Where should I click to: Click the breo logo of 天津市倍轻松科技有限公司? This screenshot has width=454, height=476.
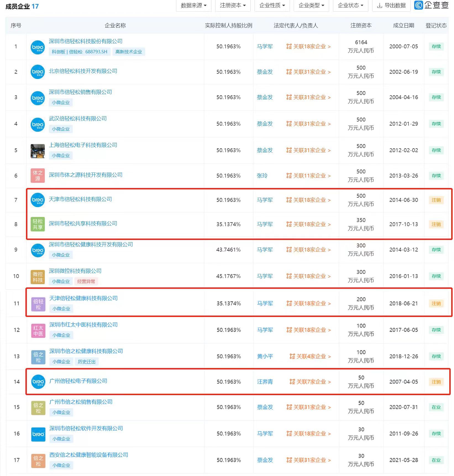pyautogui.click(x=38, y=200)
